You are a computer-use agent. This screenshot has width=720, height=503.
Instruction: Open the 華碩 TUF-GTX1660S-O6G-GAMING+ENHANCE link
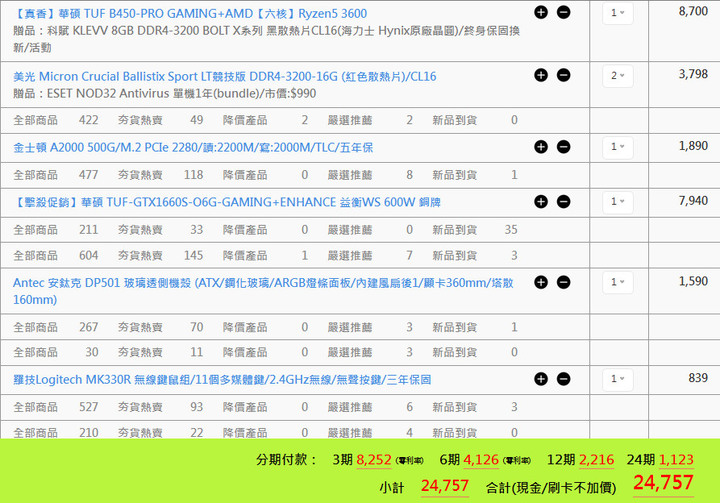pos(227,202)
